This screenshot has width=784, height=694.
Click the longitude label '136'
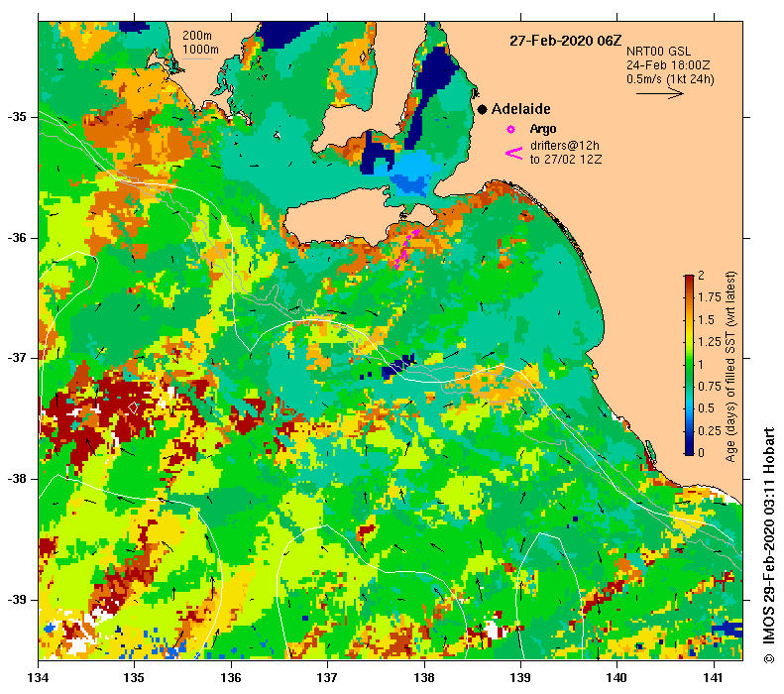click(231, 677)
